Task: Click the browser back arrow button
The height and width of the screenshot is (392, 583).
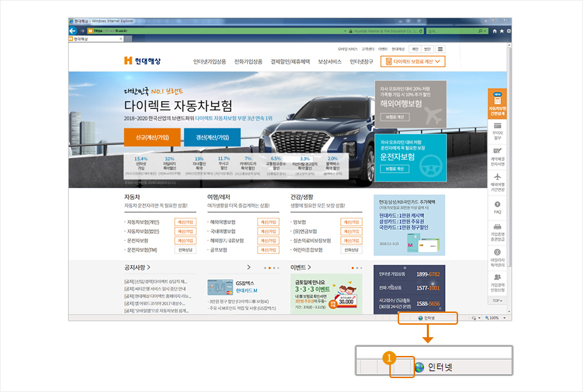Action: click(x=73, y=31)
